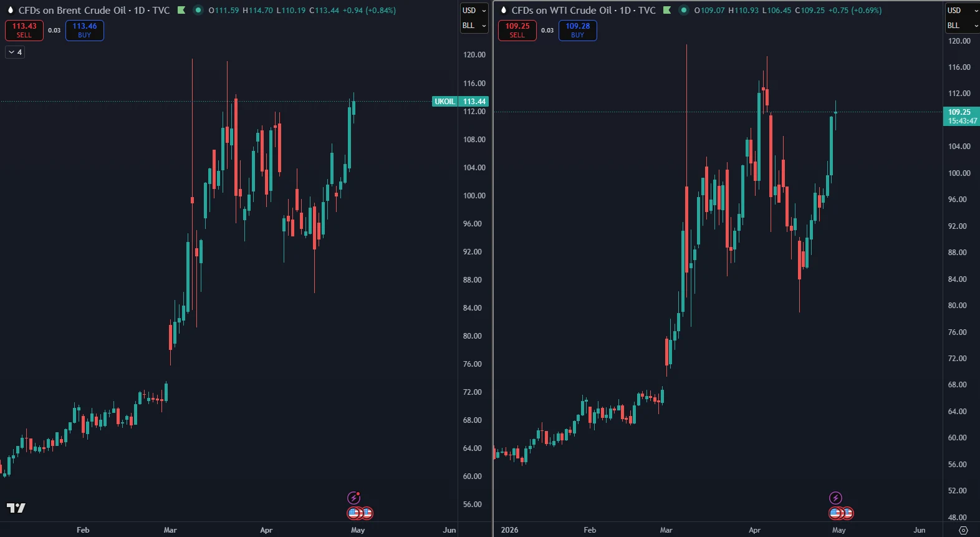Click the green flag icon on WTI chart
980x537 pixels.
tap(667, 10)
